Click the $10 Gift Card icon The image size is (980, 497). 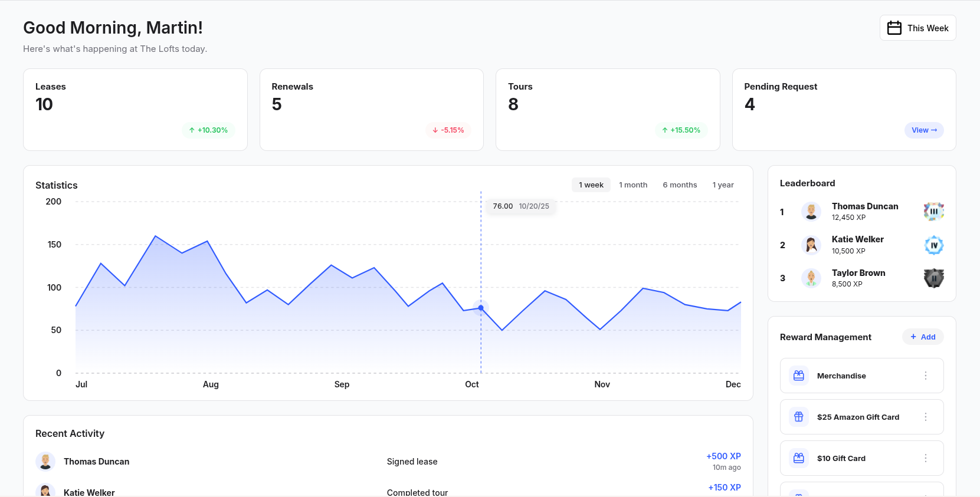point(799,458)
